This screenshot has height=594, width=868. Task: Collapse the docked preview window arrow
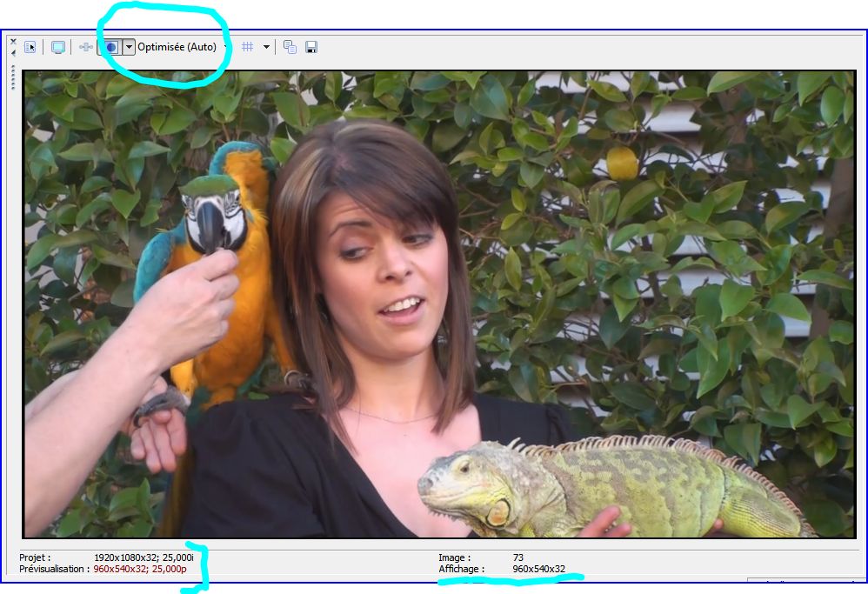13,53
